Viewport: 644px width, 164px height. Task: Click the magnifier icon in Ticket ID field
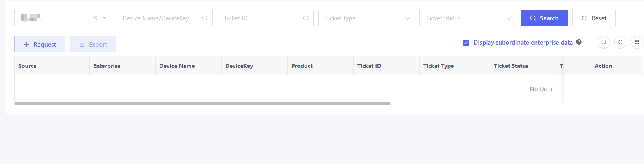click(306, 18)
